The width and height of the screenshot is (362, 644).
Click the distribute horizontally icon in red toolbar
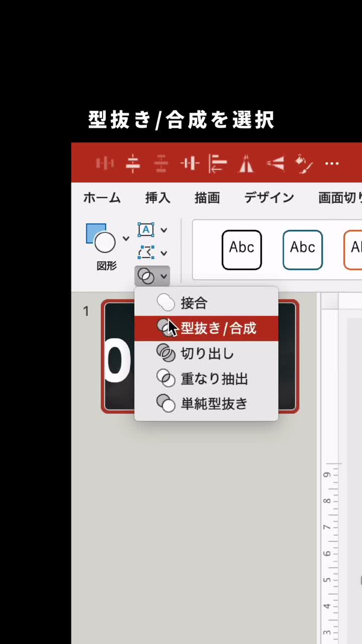(105, 164)
